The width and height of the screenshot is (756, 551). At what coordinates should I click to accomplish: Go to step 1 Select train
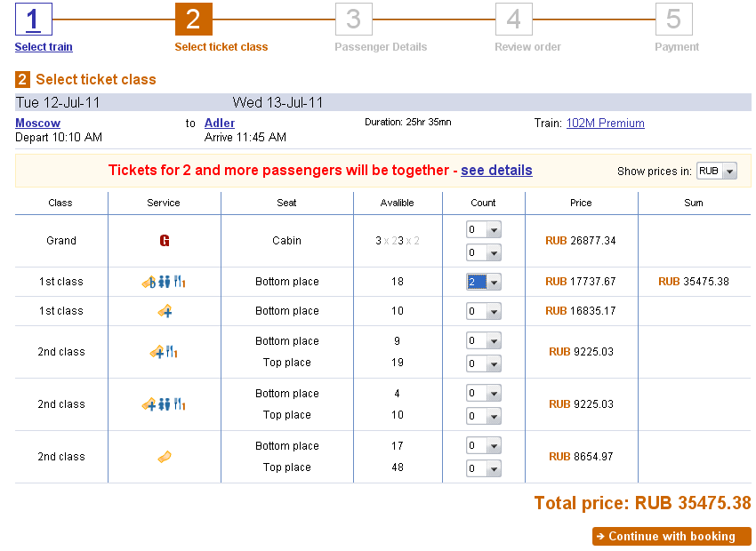point(44,47)
